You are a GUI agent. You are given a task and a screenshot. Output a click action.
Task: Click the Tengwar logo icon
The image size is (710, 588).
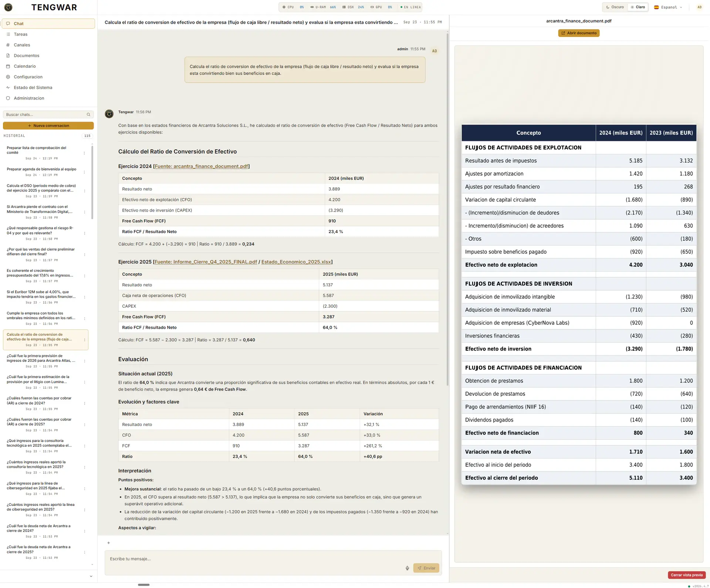(x=8, y=7)
